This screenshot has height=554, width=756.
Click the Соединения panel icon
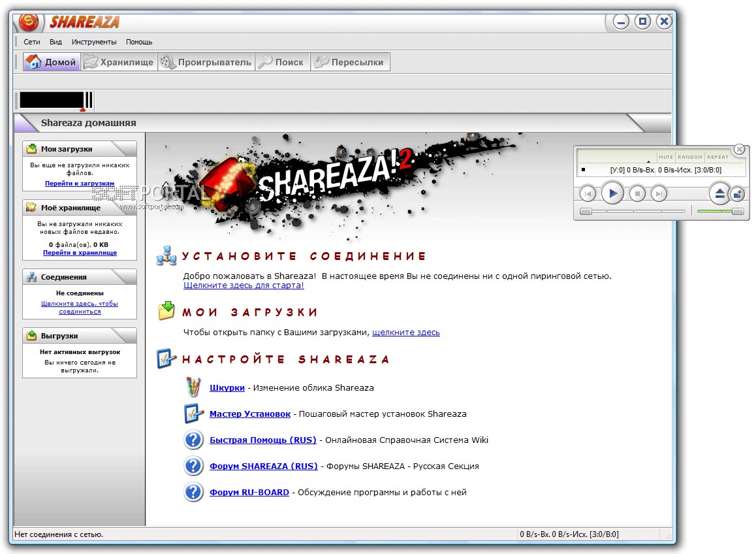click(31, 277)
